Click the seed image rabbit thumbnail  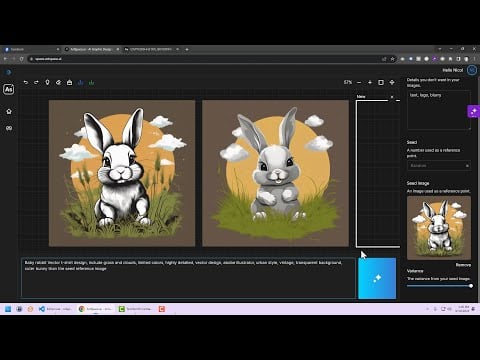pos(439,228)
